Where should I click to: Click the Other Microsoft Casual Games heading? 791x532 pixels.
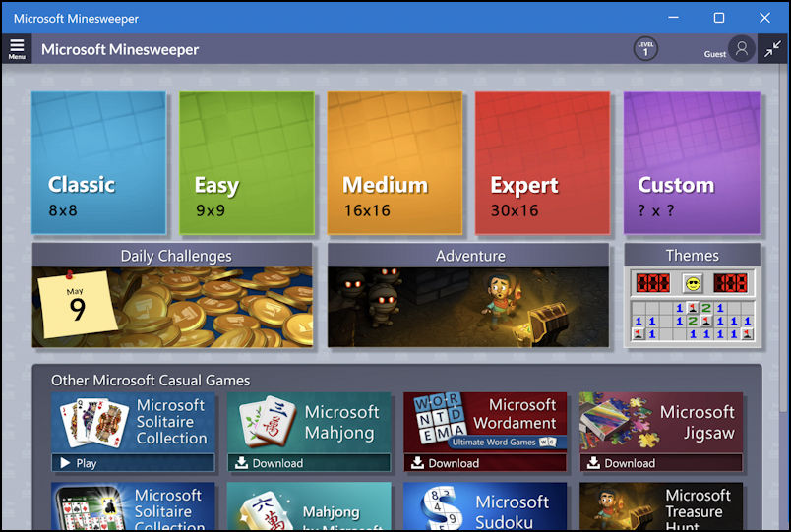click(x=151, y=381)
